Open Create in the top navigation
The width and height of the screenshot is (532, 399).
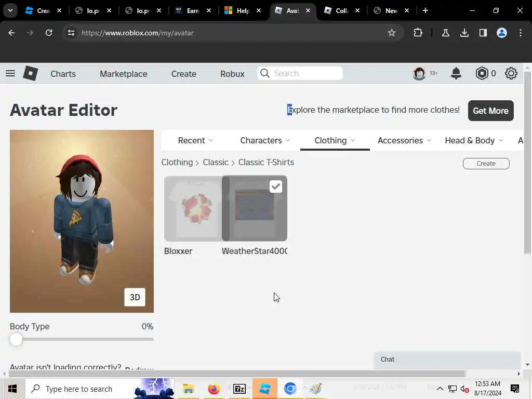pos(183,74)
